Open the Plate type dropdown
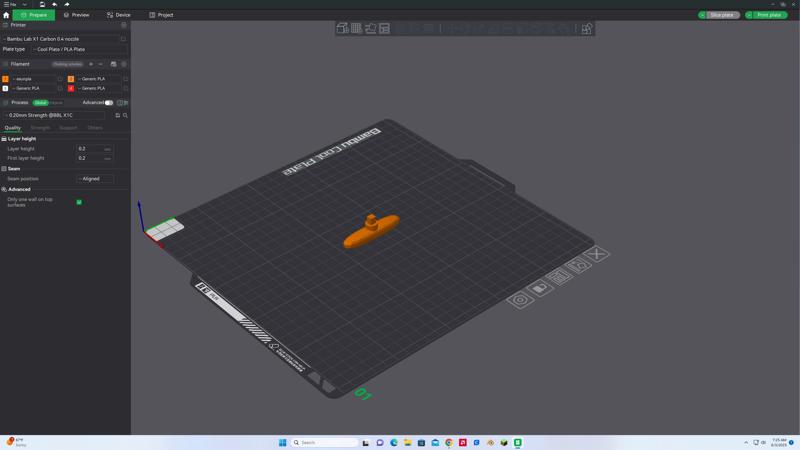This screenshot has height=450, width=800. tap(79, 49)
